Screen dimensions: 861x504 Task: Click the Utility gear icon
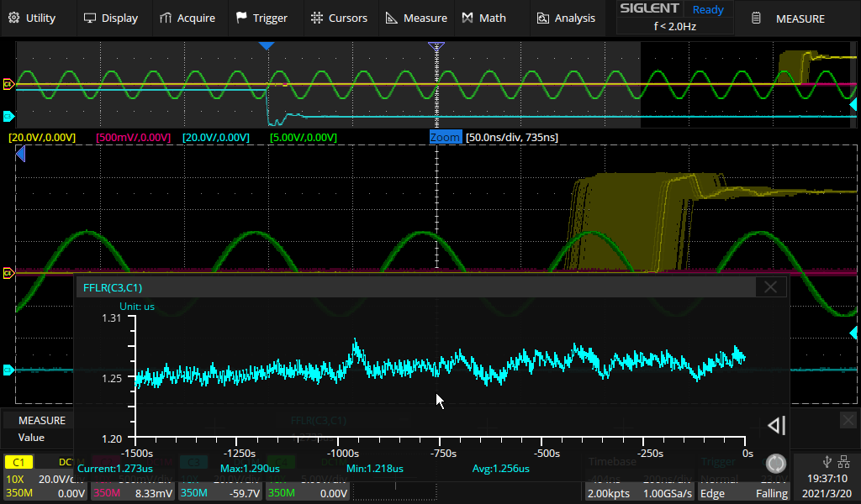(x=13, y=18)
